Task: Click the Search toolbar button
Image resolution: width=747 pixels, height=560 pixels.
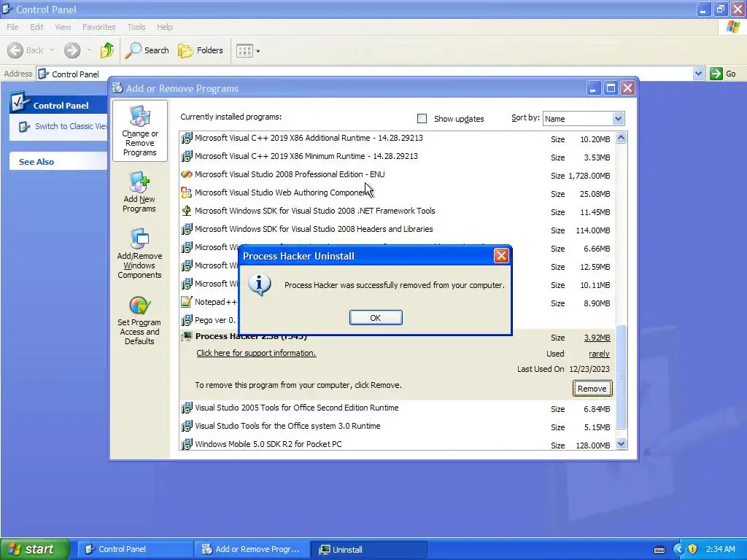Action: [x=147, y=50]
